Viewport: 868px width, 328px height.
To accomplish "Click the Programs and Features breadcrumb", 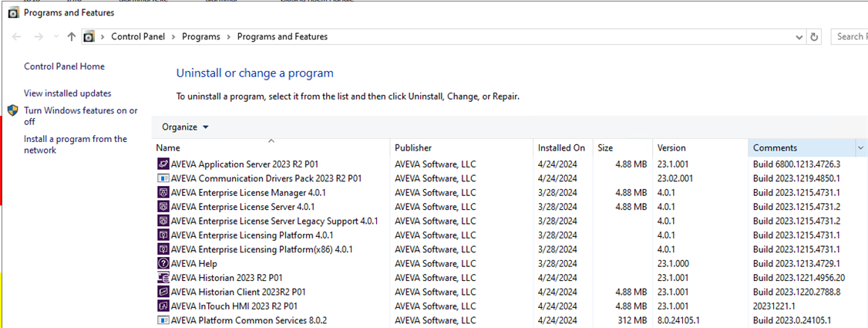I will pos(282,36).
